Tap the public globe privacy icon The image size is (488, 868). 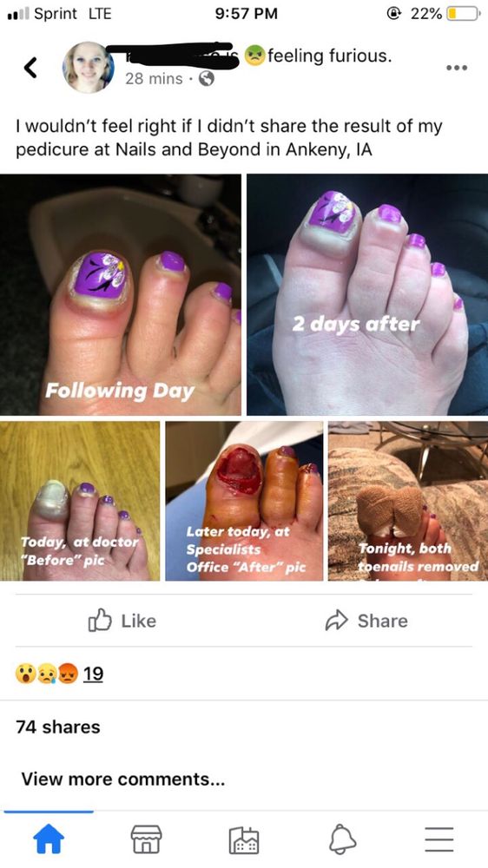[x=206, y=79]
